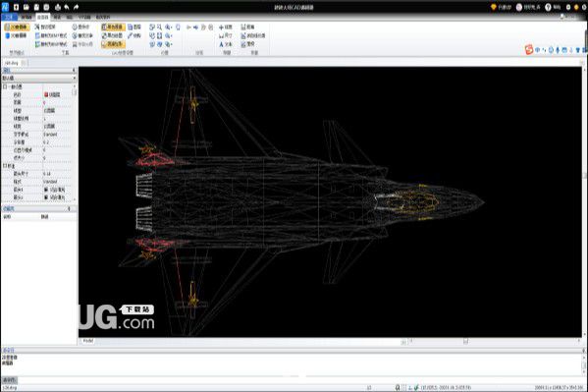The image size is (588, 392).
Task: Click the VIP button with diamond icon
Action: [501, 7]
